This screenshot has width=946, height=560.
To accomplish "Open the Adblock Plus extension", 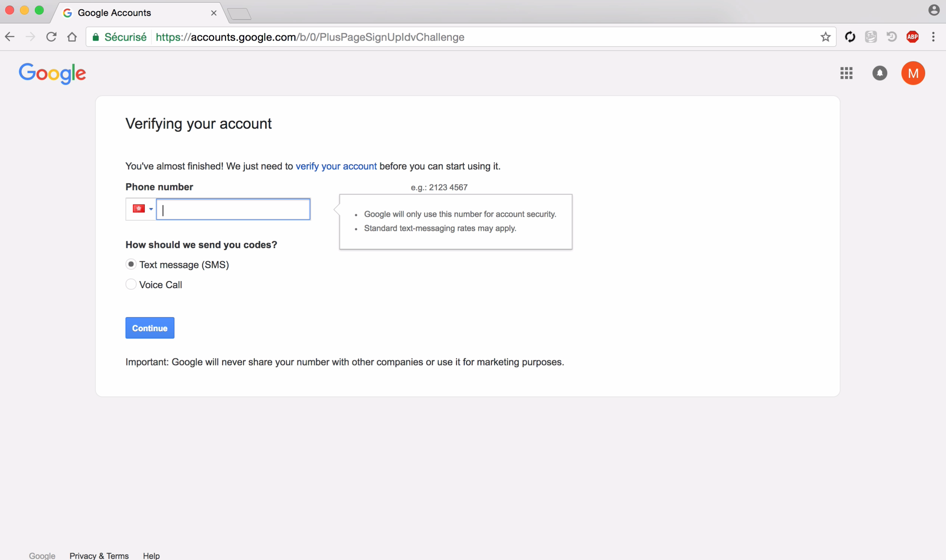I will pos(913,36).
